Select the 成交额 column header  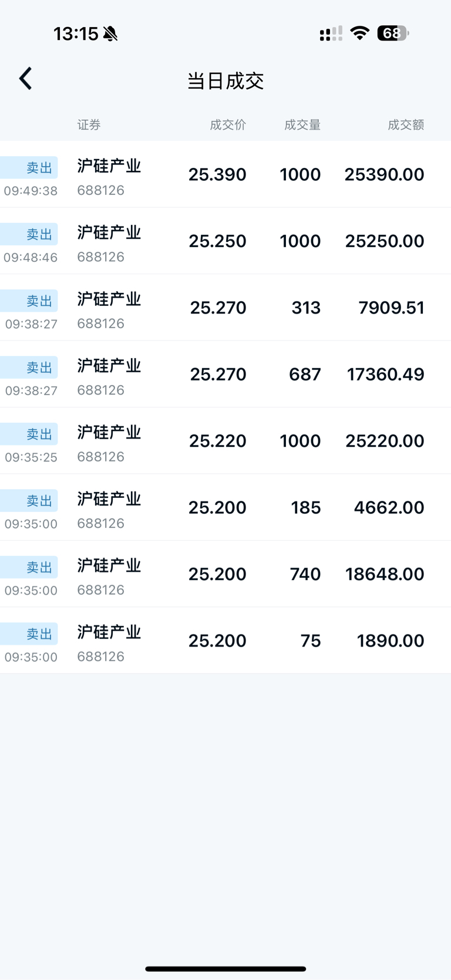406,124
